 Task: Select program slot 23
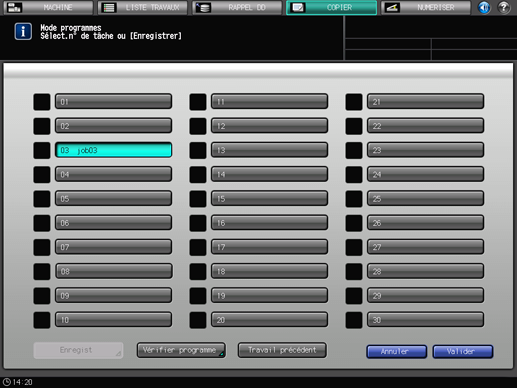(425, 150)
